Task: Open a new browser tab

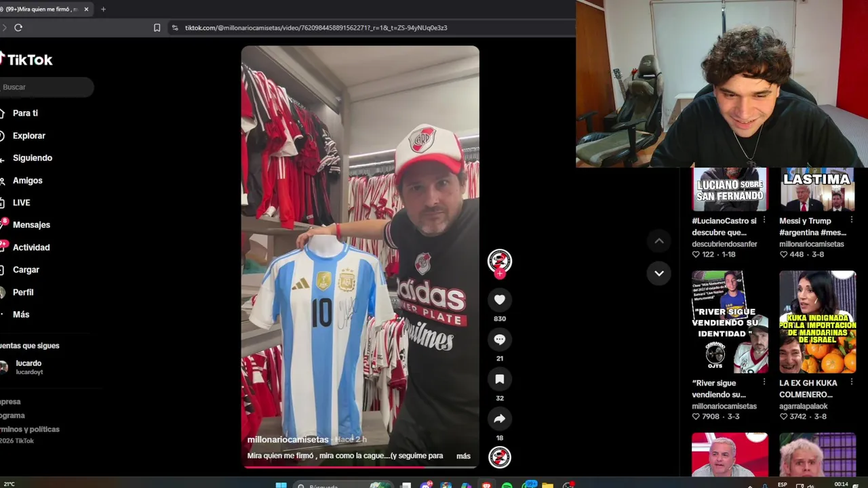Action: point(103,9)
